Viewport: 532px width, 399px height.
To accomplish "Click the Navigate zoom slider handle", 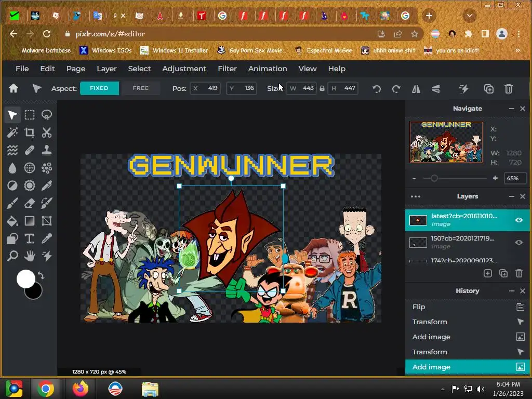I will click(434, 178).
